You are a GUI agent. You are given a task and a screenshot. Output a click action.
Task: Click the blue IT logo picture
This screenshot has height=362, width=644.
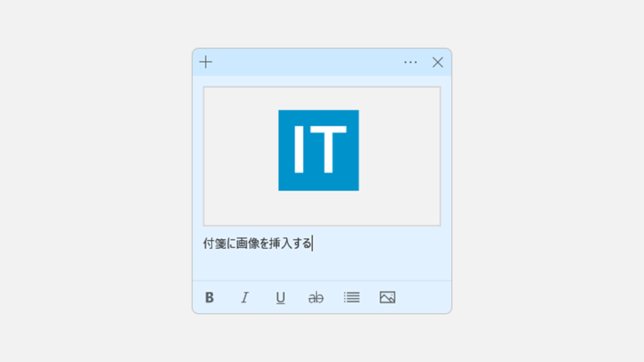[x=319, y=150]
